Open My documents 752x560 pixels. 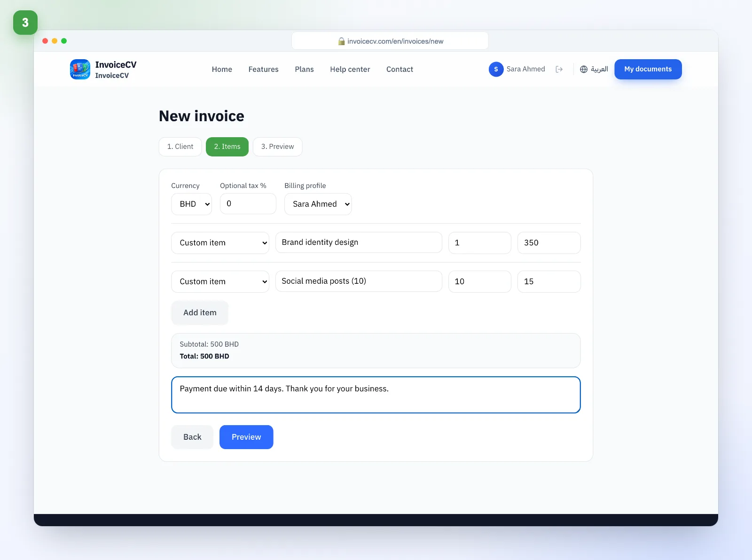click(648, 69)
